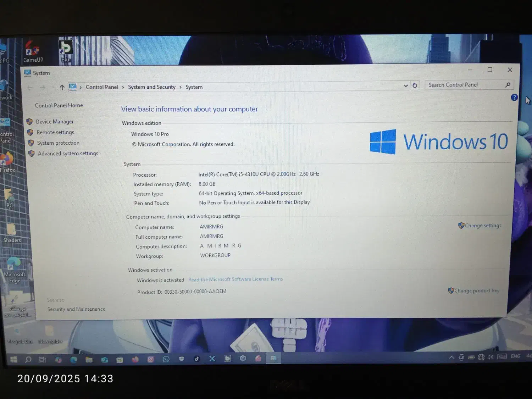
Task: Click the volume speaker tray icon
Action: (491, 357)
